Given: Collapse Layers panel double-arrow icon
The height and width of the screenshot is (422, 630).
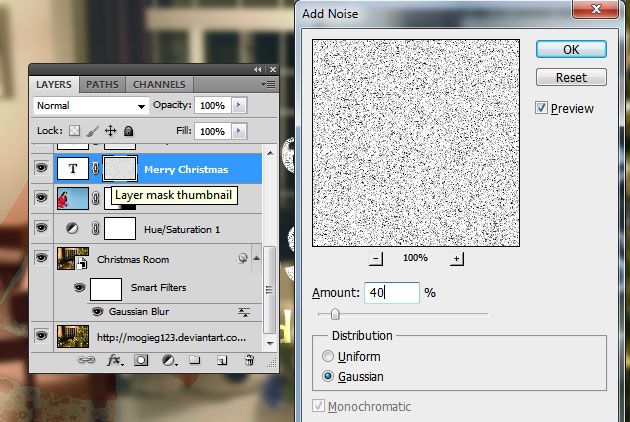Looking at the screenshot, I should pos(258,70).
